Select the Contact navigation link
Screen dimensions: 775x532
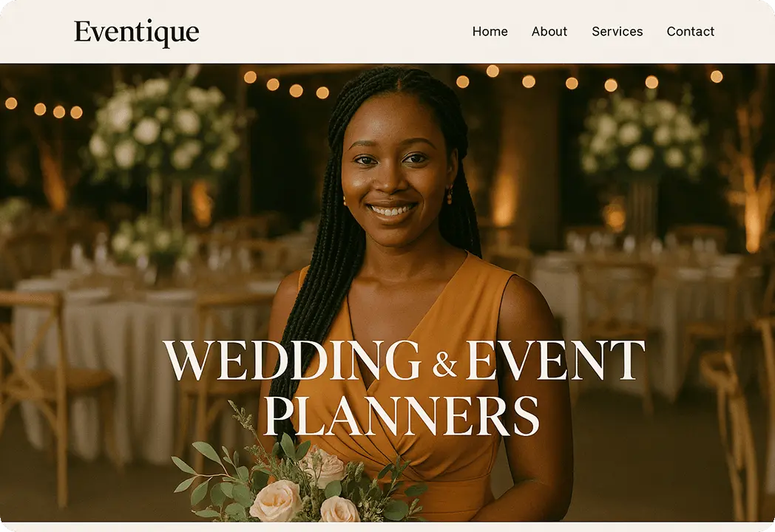691,32
